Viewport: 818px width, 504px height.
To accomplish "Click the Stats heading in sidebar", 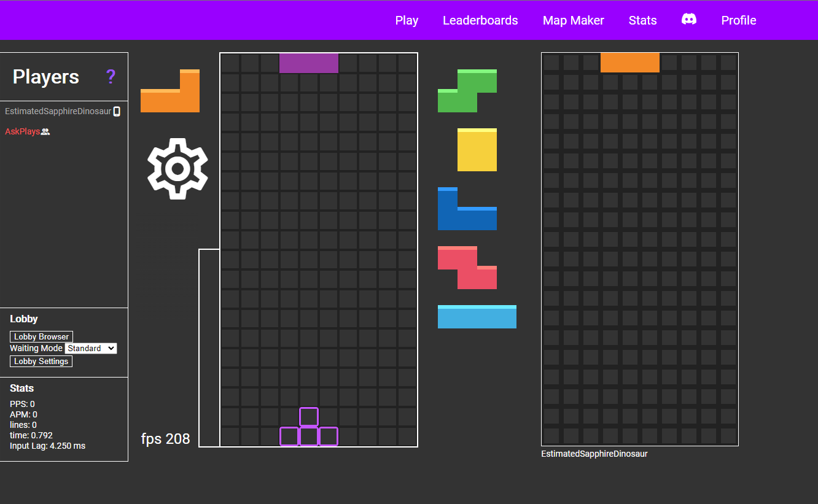I will [22, 389].
